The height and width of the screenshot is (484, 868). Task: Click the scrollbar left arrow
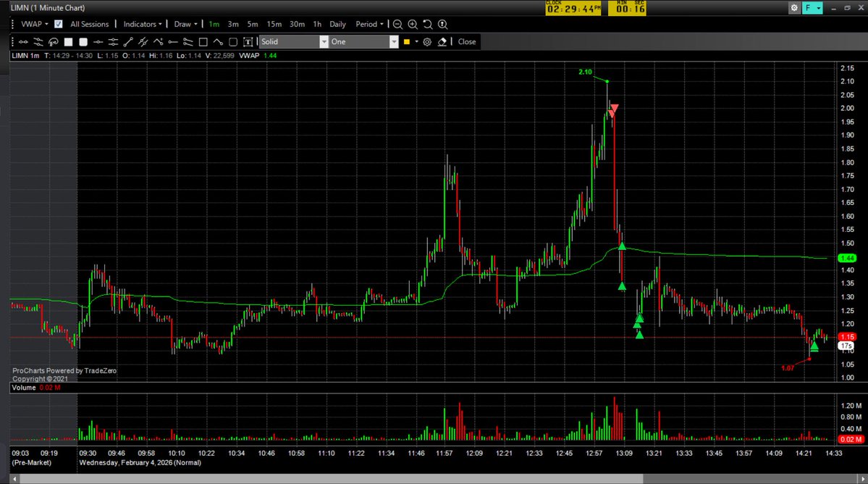[x=14, y=479]
